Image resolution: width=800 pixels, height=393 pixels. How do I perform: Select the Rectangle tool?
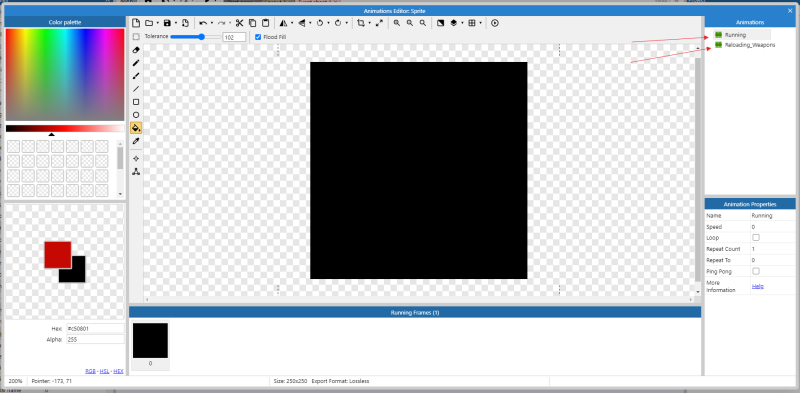(136, 102)
